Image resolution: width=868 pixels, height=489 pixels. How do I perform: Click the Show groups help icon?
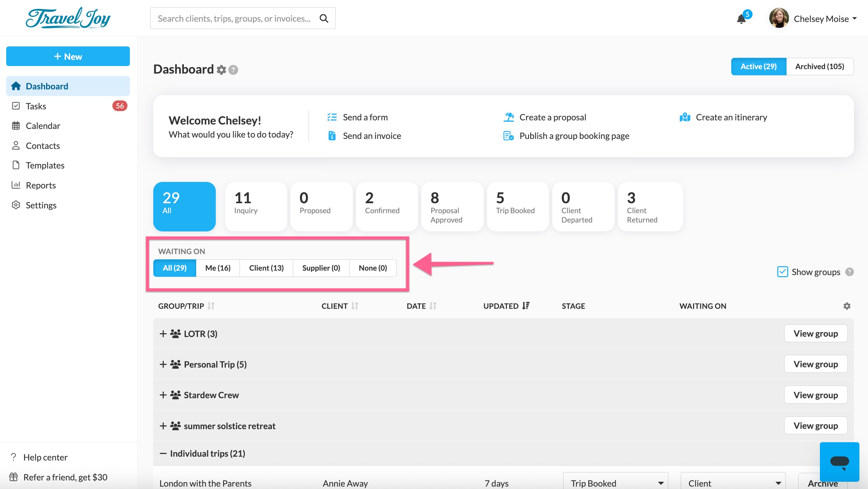pyautogui.click(x=849, y=272)
